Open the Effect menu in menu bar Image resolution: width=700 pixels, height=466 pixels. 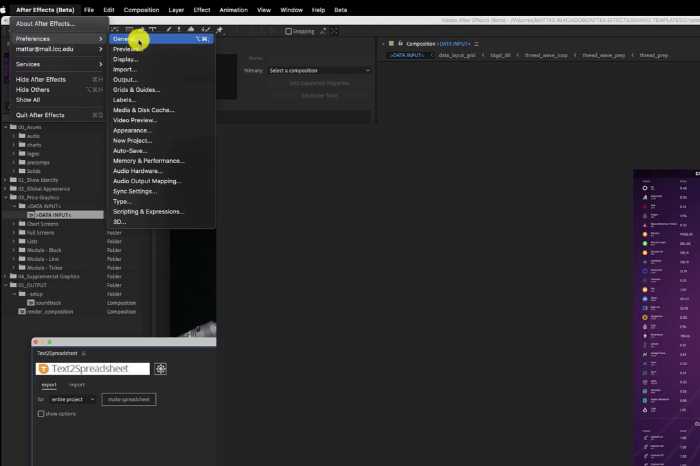[x=202, y=10]
